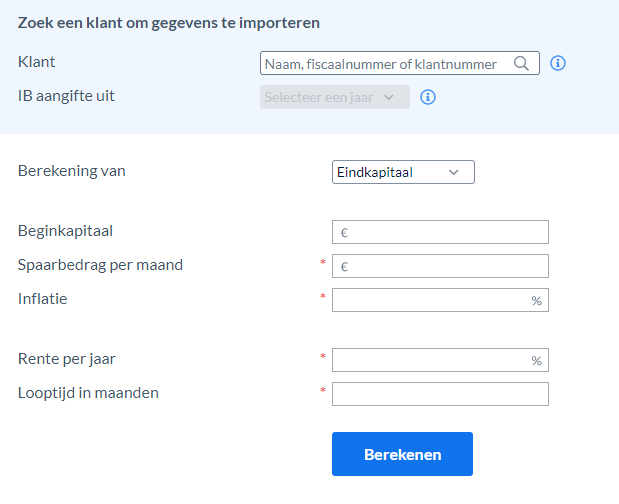
Task: Activate the Rente per jaar input
Action: pos(440,360)
